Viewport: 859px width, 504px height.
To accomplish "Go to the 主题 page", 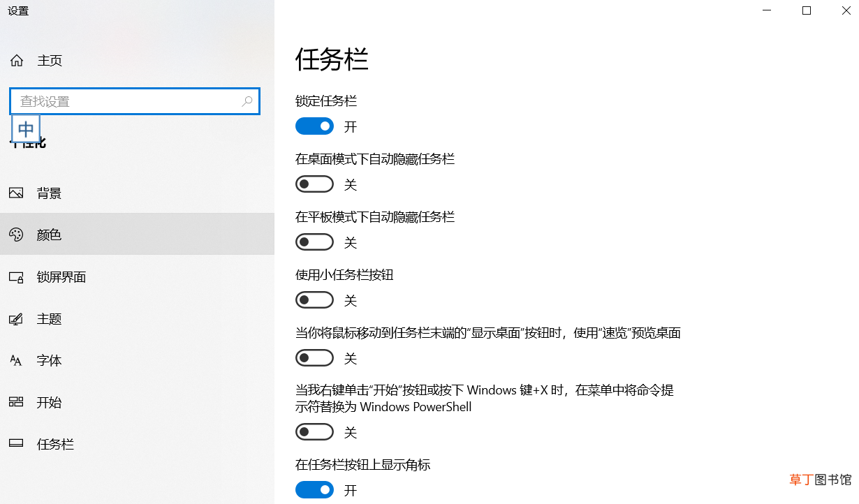I will 137,319.
